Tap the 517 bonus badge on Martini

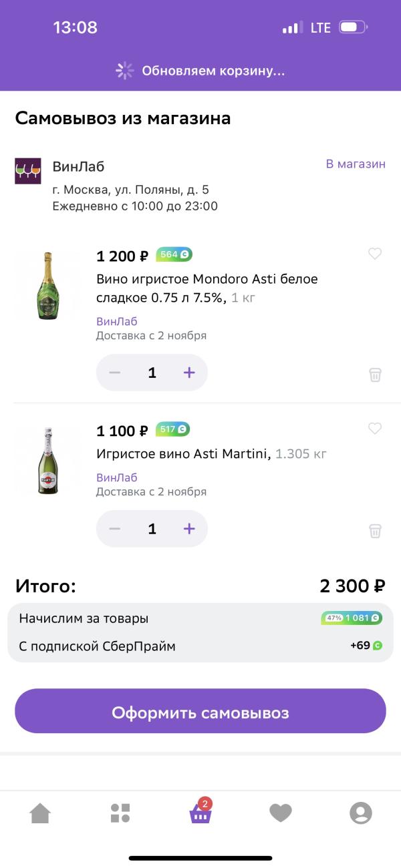(x=172, y=429)
